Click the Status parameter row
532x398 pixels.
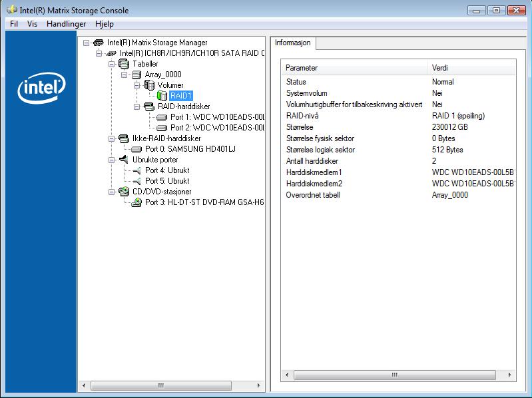coord(399,82)
